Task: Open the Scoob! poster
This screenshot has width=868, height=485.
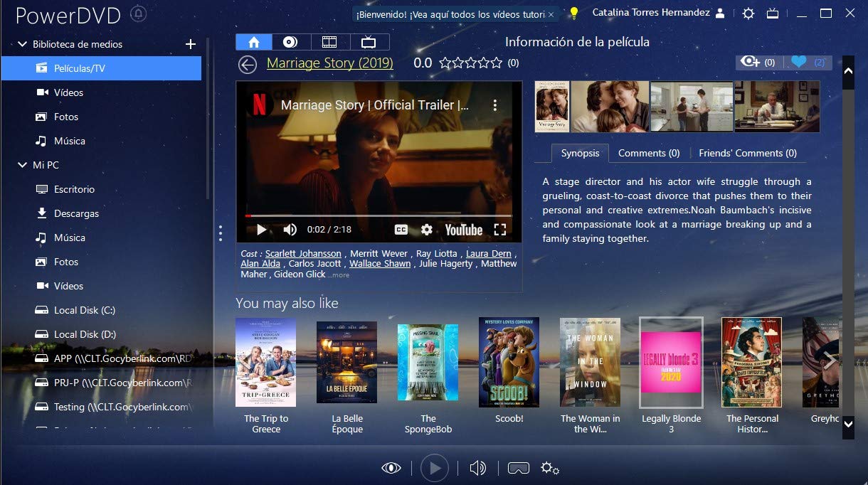Action: point(509,362)
